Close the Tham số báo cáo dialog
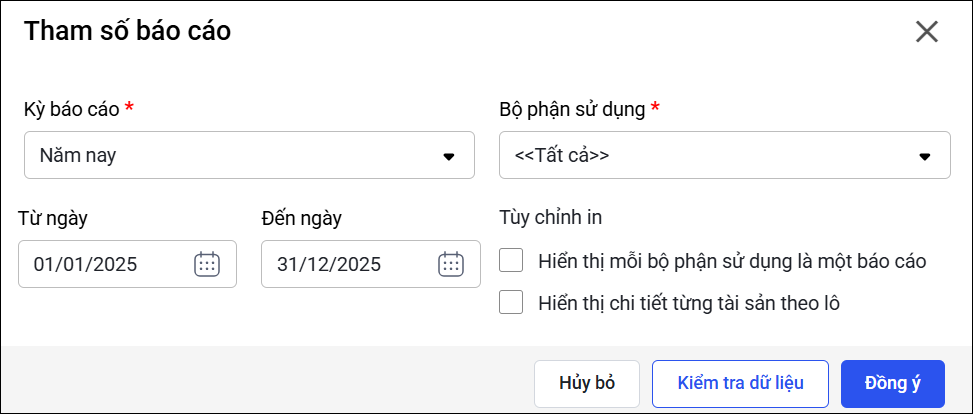Viewport: 973px width, 414px height. [x=927, y=32]
